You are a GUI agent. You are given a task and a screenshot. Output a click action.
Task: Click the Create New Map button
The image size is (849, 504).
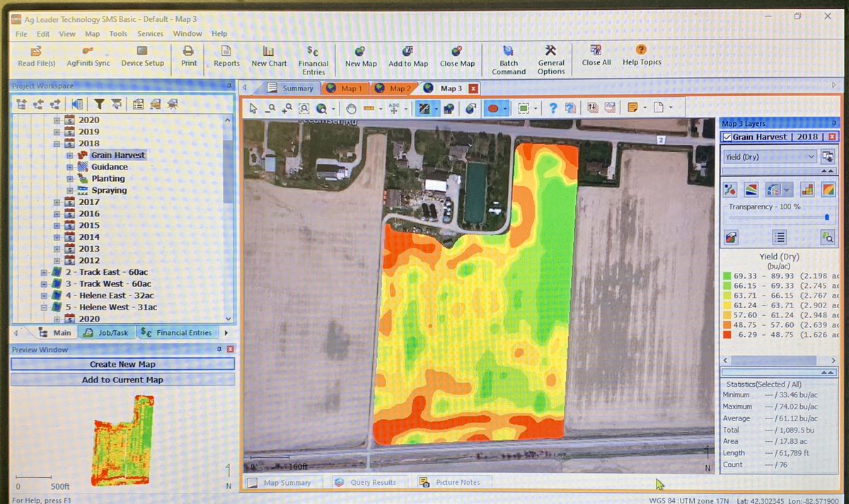pyautogui.click(x=122, y=364)
